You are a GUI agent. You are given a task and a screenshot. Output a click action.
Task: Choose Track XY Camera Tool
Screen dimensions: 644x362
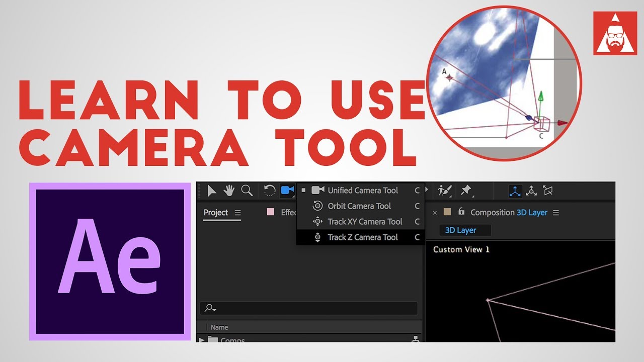(x=361, y=222)
